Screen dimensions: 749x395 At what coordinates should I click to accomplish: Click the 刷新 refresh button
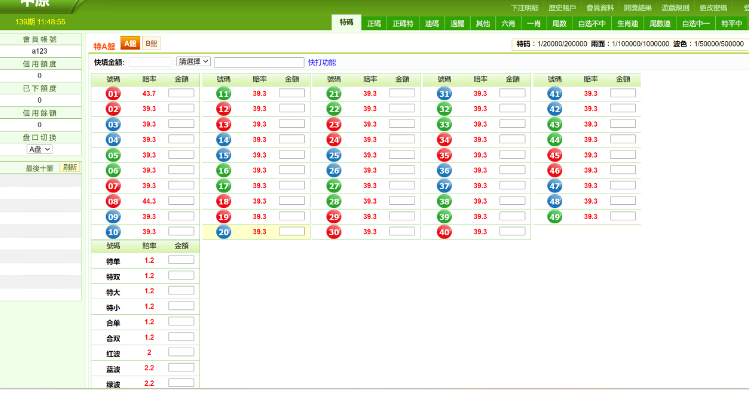70,167
